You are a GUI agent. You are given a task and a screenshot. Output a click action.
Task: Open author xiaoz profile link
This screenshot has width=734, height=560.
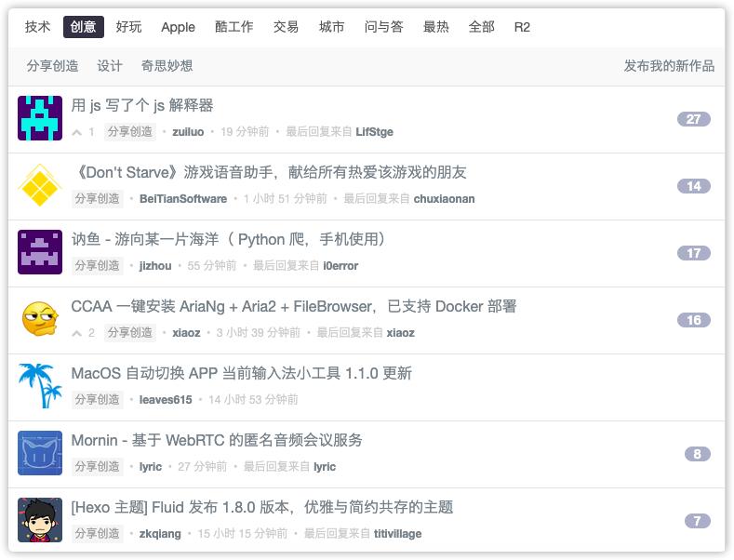tap(186, 333)
